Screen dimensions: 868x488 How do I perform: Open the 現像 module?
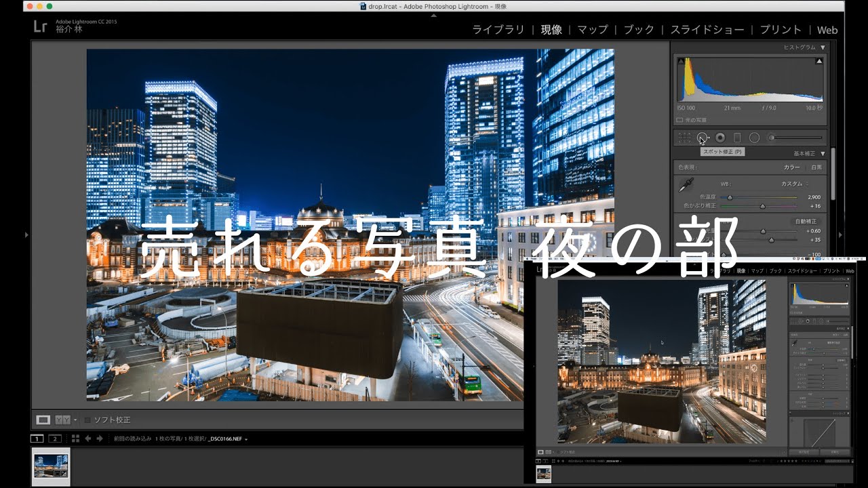551,30
